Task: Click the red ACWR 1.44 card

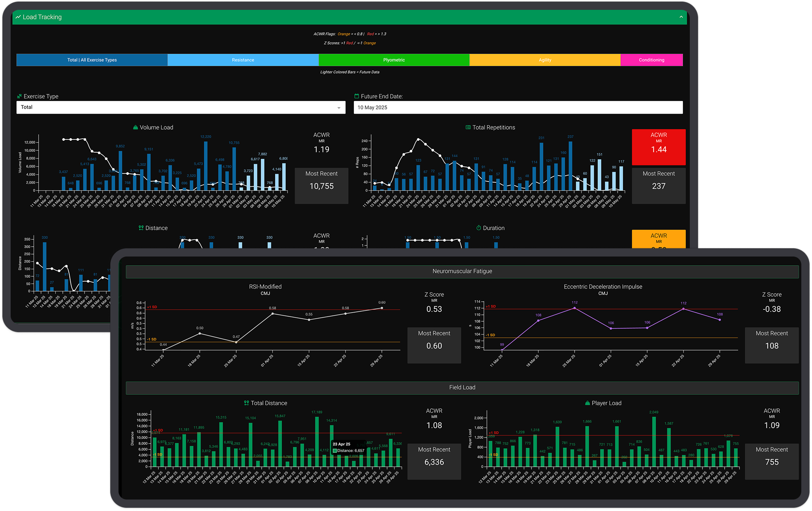Action: pos(659,147)
